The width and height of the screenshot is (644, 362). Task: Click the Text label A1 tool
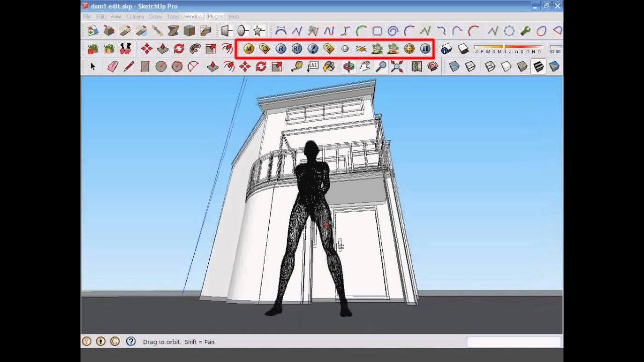(313, 66)
